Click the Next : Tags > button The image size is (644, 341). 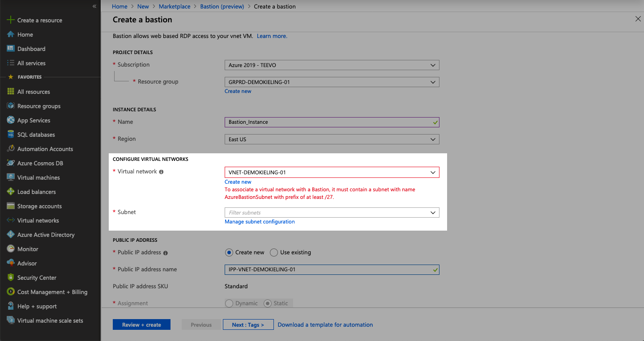pyautogui.click(x=248, y=325)
